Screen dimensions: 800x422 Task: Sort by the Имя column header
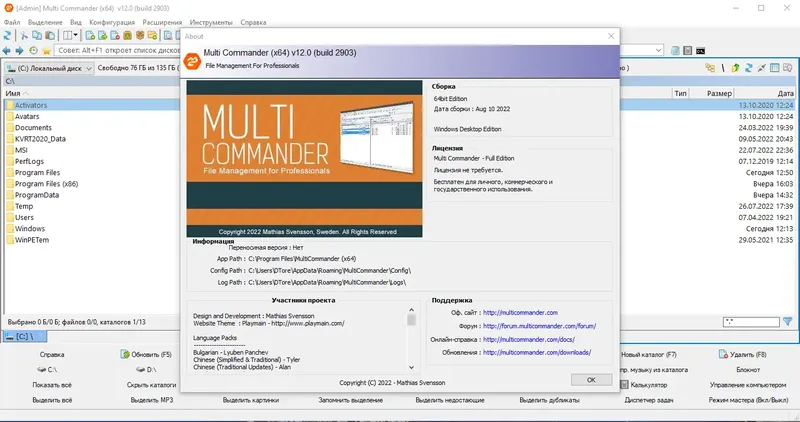(13, 93)
